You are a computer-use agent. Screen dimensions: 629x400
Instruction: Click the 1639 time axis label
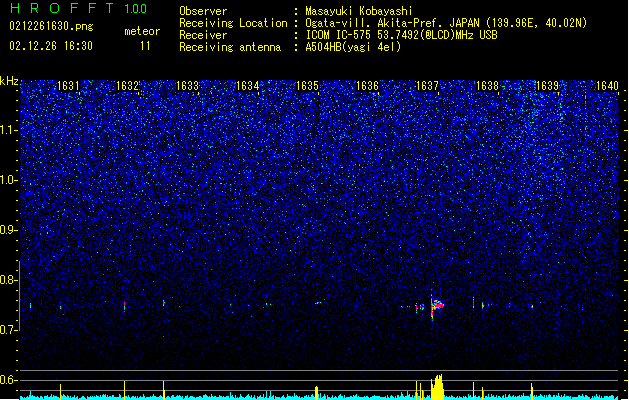pos(548,86)
